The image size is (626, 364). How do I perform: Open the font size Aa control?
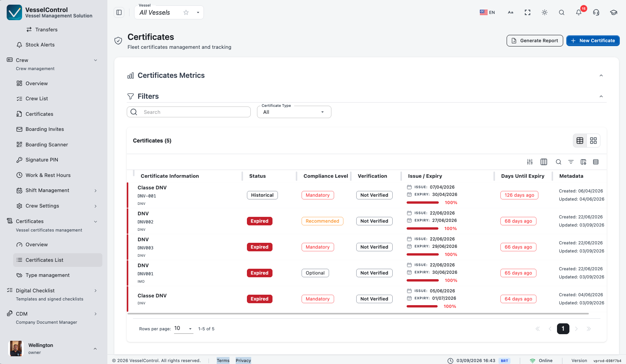[x=510, y=12]
